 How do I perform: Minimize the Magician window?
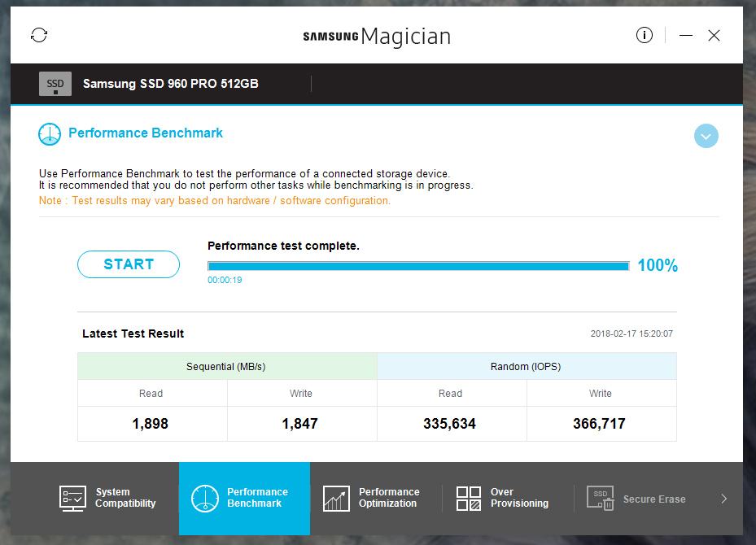[x=686, y=35]
